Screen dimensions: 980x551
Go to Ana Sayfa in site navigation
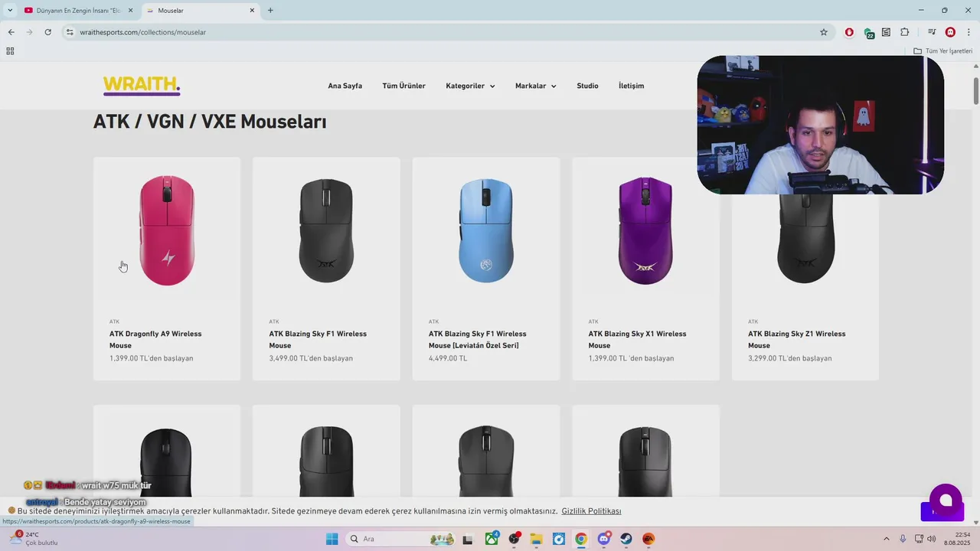pos(345,86)
